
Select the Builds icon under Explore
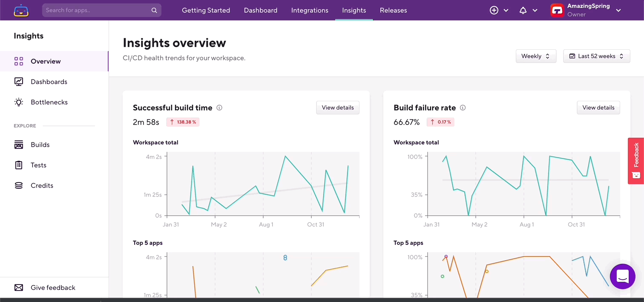[19, 144]
